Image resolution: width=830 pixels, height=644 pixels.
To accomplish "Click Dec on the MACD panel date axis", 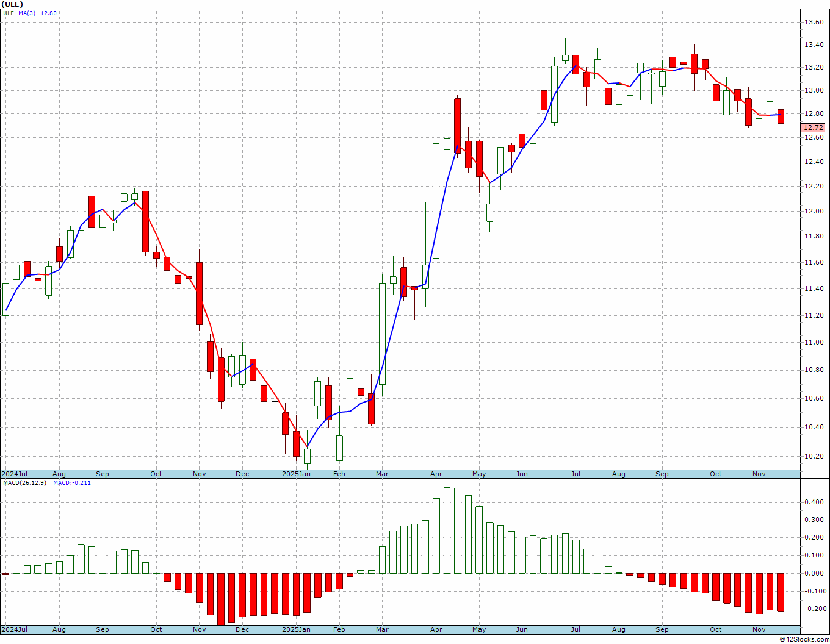I will (242, 629).
